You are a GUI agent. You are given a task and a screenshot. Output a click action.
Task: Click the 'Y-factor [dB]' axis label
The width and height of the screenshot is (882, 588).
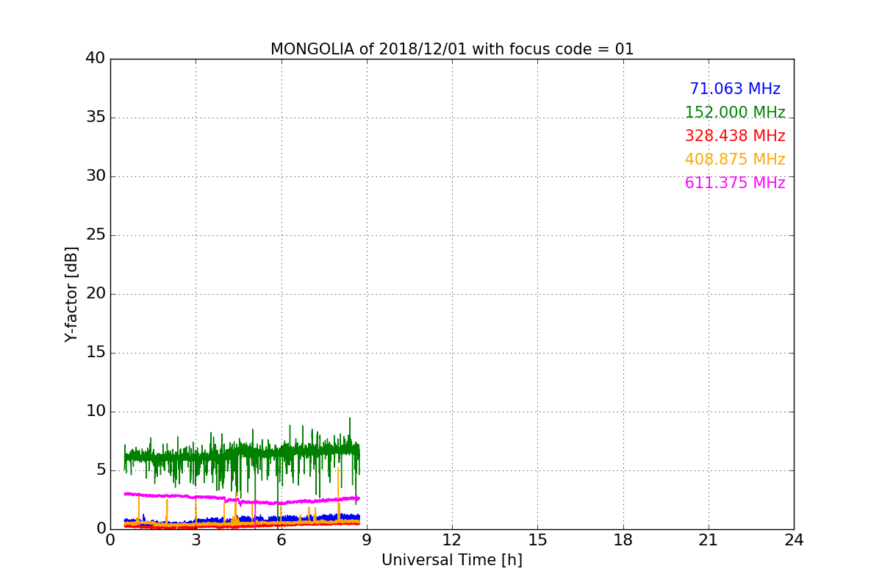coord(71,294)
